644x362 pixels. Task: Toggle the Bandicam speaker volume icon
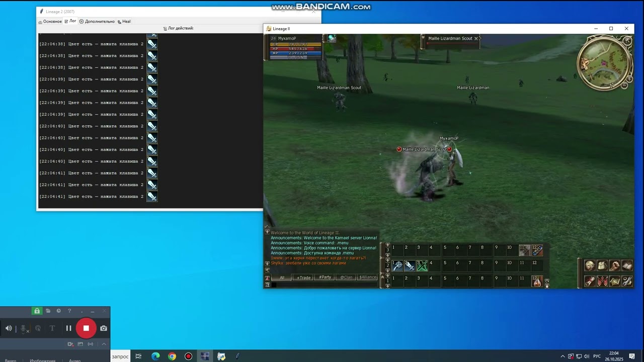[9, 328]
